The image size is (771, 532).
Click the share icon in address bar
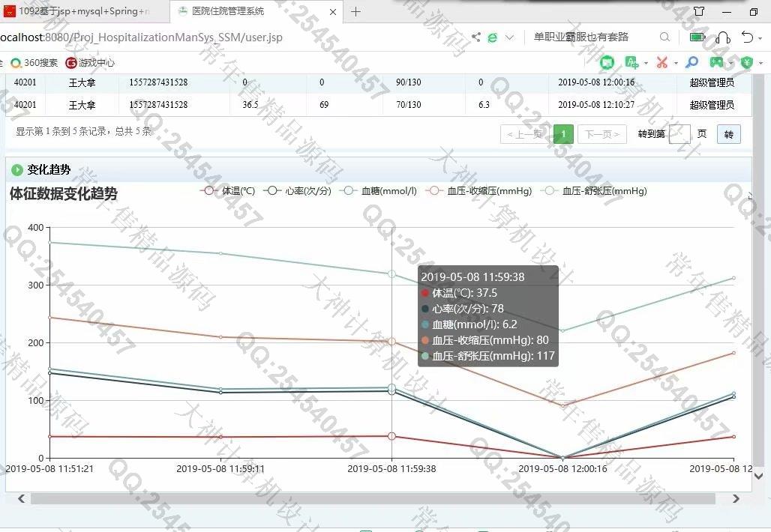point(476,37)
